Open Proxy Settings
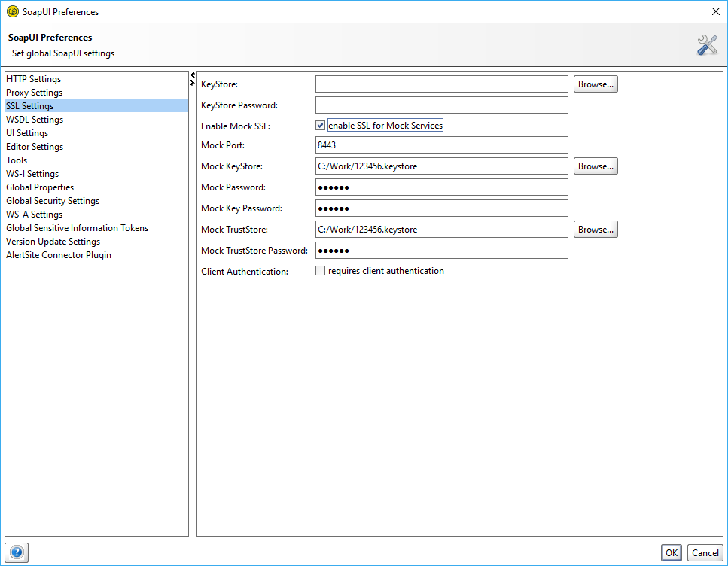Screen dimensions: 728x566 pos(34,92)
